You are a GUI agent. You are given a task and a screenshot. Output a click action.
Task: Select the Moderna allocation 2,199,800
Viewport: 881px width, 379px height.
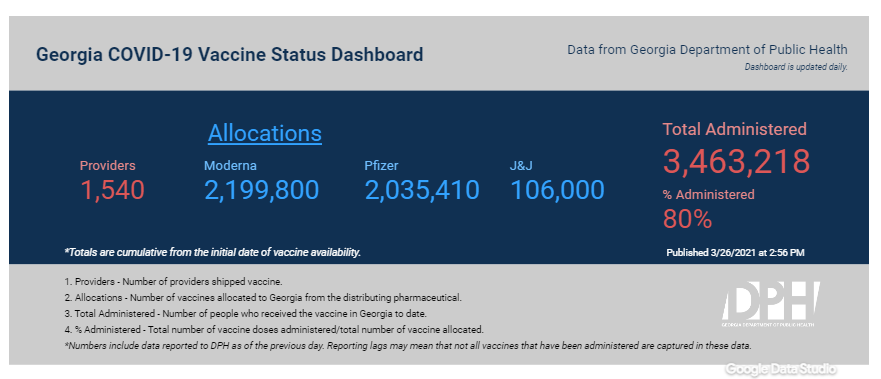261,190
